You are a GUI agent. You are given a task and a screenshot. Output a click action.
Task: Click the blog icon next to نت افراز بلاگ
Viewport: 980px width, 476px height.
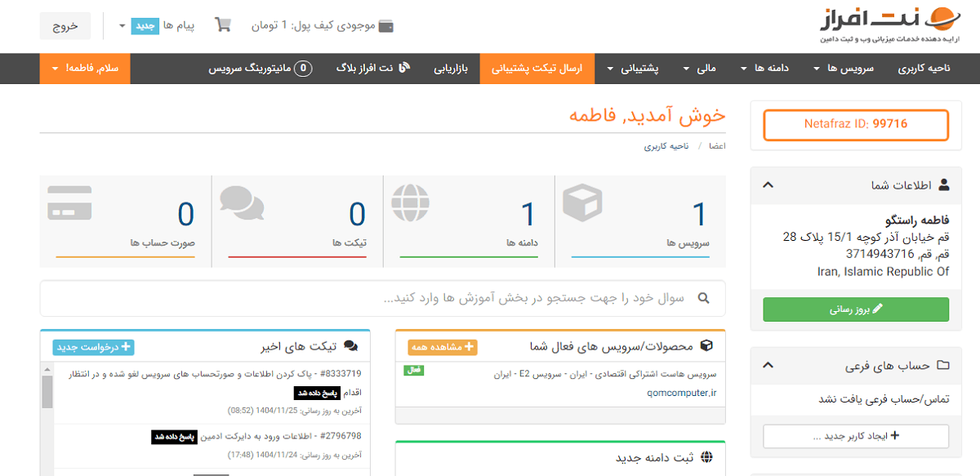[404, 69]
